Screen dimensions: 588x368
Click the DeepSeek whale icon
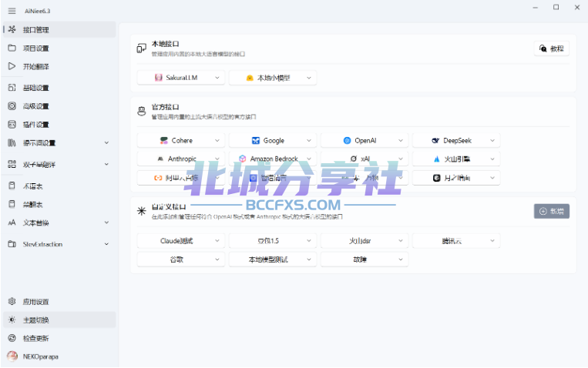(435, 141)
